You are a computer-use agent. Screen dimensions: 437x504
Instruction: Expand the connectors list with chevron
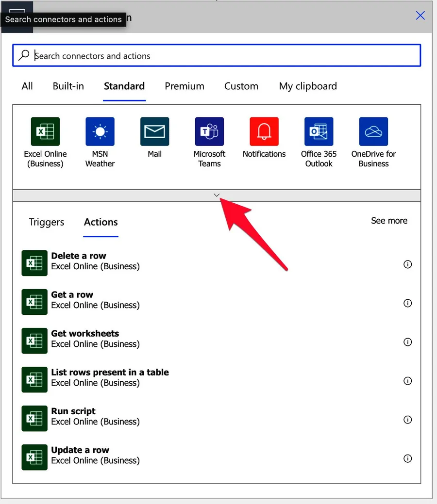[217, 195]
